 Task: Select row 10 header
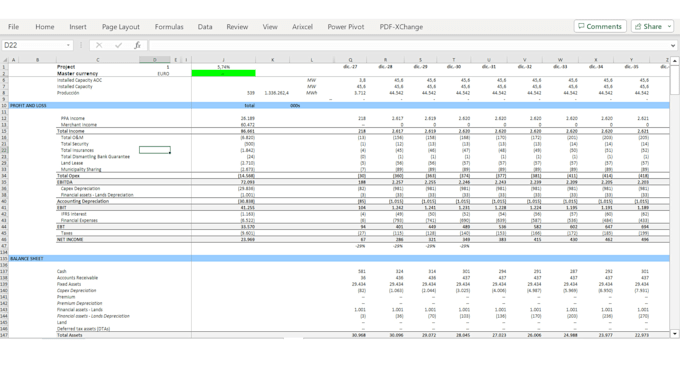tap(4, 105)
